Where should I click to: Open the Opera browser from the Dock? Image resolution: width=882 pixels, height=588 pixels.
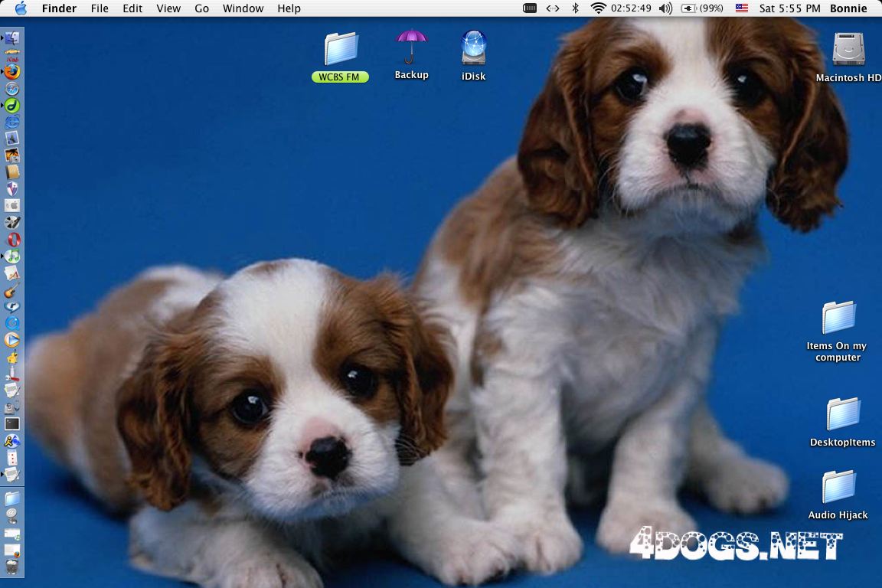12,240
